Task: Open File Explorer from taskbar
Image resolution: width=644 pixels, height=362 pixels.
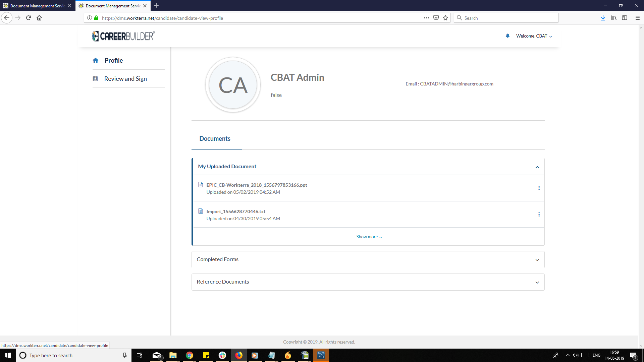Action: 173,355
